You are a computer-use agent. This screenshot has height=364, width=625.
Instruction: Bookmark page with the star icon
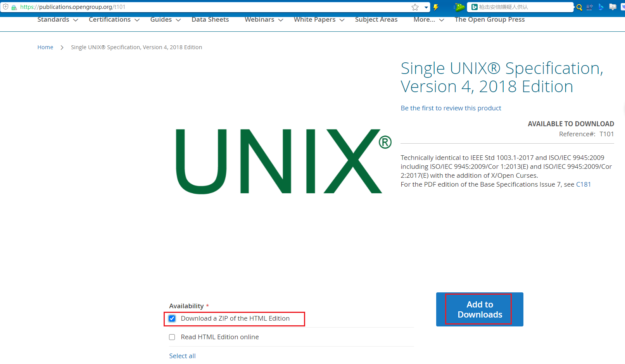click(415, 7)
